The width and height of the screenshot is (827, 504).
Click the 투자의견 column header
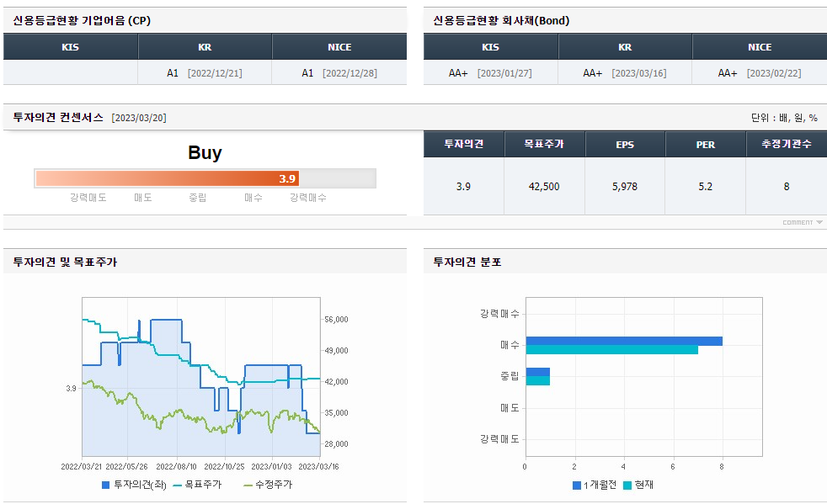(x=463, y=144)
